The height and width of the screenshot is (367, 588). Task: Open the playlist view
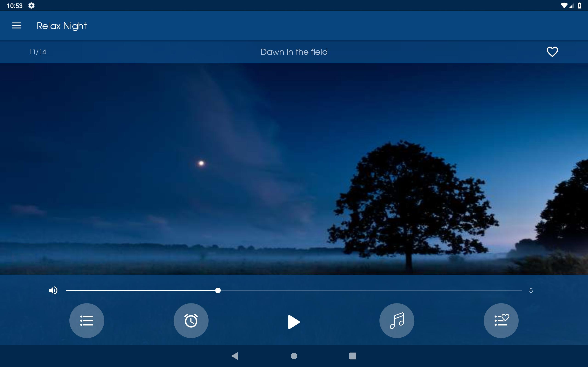click(86, 320)
